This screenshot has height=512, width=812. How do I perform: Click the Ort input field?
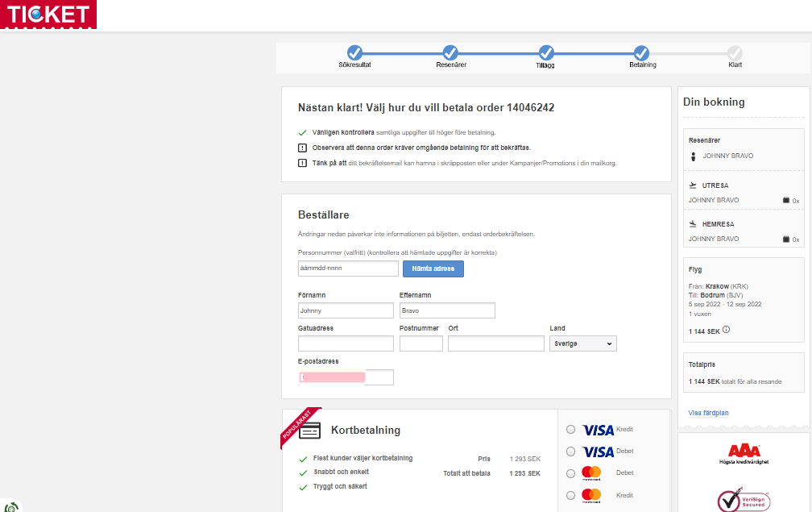[496, 343]
